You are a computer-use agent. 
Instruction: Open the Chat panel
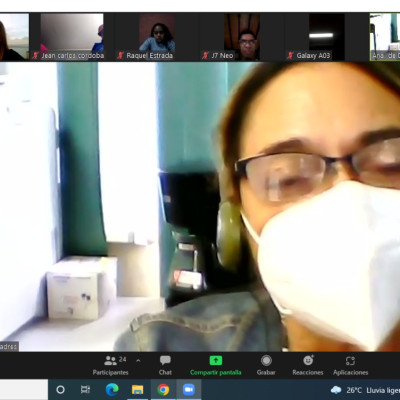click(x=165, y=365)
